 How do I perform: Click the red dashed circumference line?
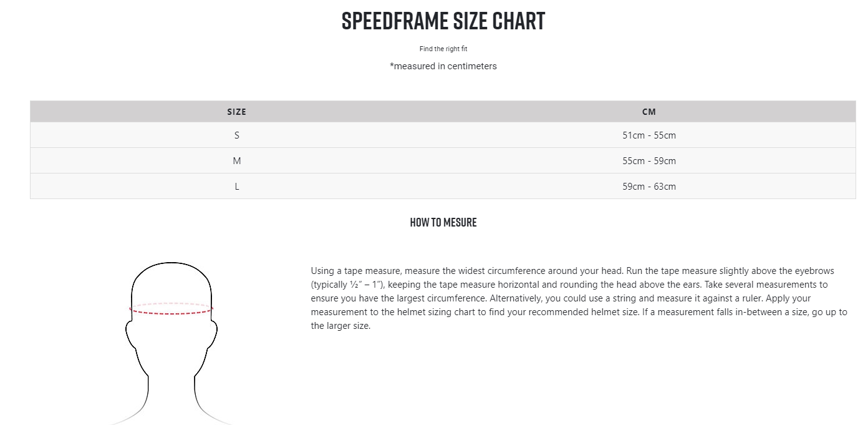pyautogui.click(x=171, y=309)
